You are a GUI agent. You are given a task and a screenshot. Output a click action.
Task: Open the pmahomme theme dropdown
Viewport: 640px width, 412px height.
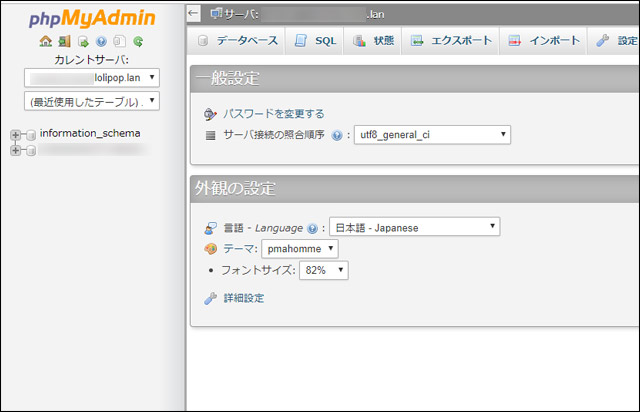pyautogui.click(x=299, y=248)
